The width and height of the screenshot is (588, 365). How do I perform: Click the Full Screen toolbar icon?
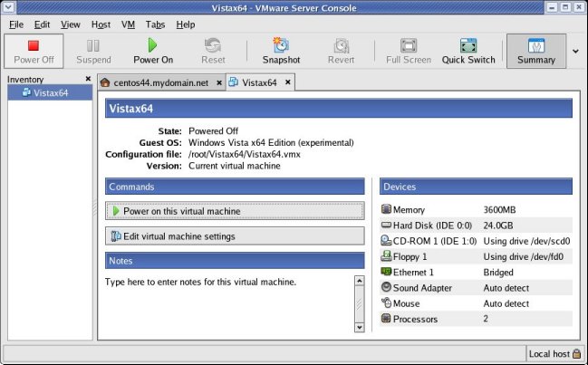tap(409, 45)
